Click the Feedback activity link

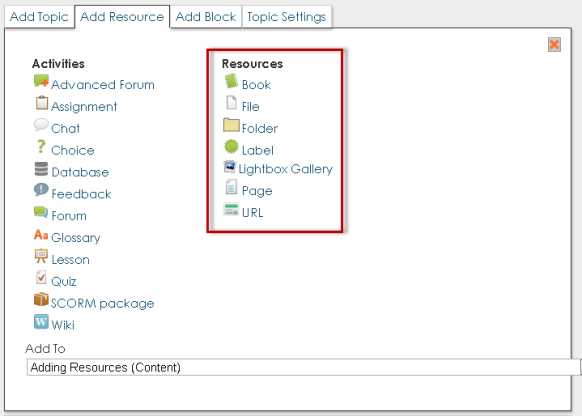pyautogui.click(x=81, y=194)
